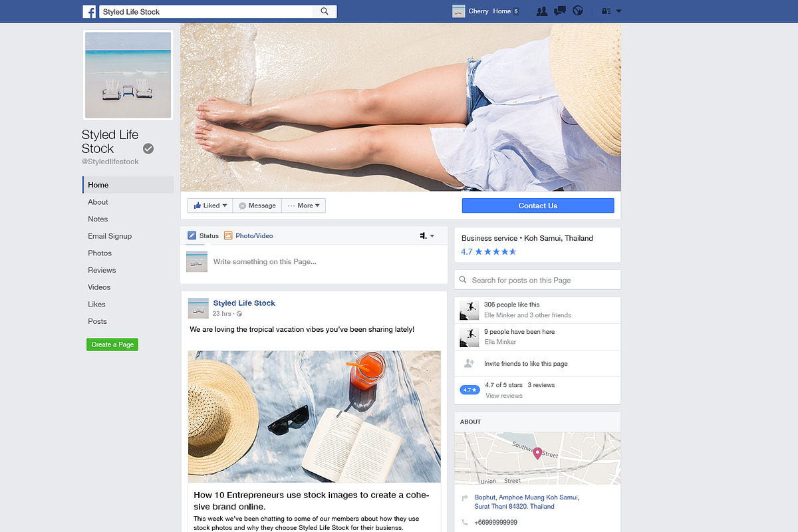Click the blue Contact Us button
Viewport: 798px width, 532px height.
tap(538, 205)
